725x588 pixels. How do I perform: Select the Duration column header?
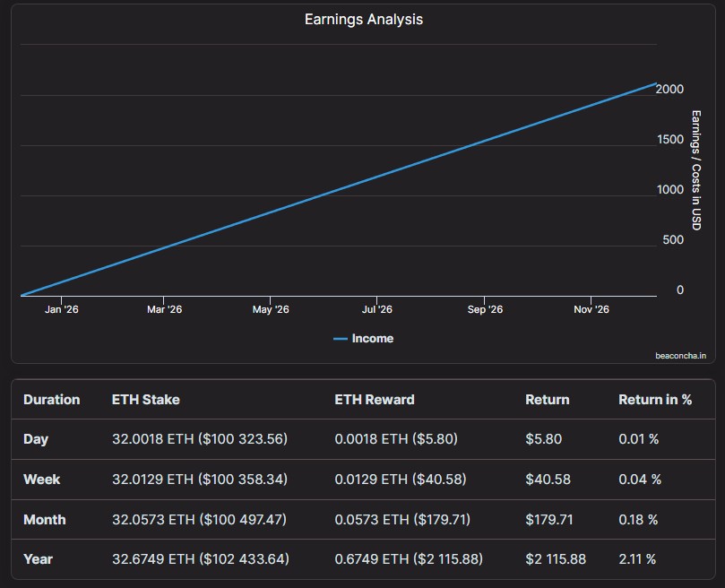pos(51,400)
